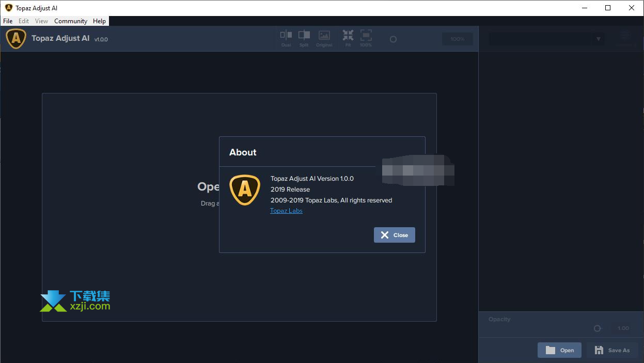Click the "2019 Release" text

(290, 190)
